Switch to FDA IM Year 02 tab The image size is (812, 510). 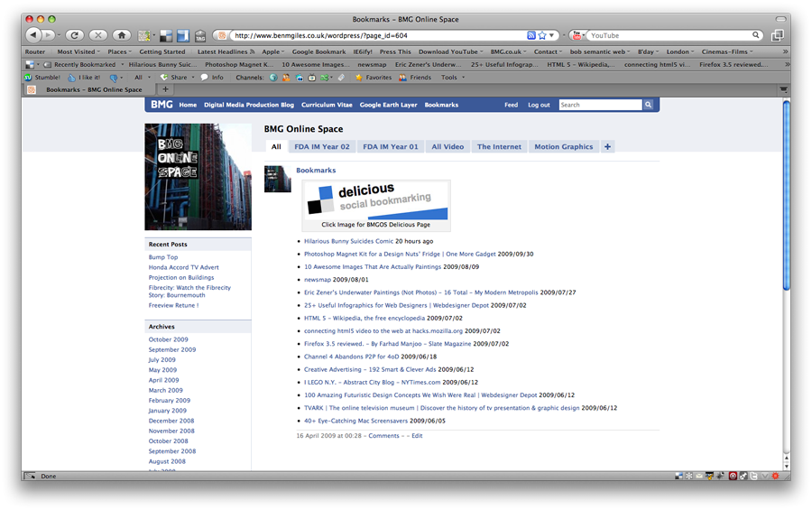coord(321,146)
